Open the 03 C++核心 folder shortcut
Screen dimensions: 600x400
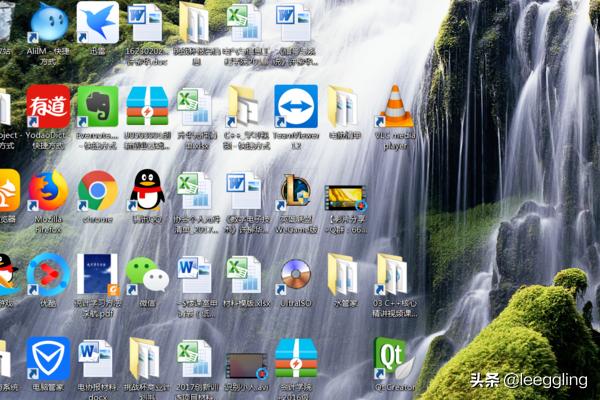pyautogui.click(x=393, y=275)
